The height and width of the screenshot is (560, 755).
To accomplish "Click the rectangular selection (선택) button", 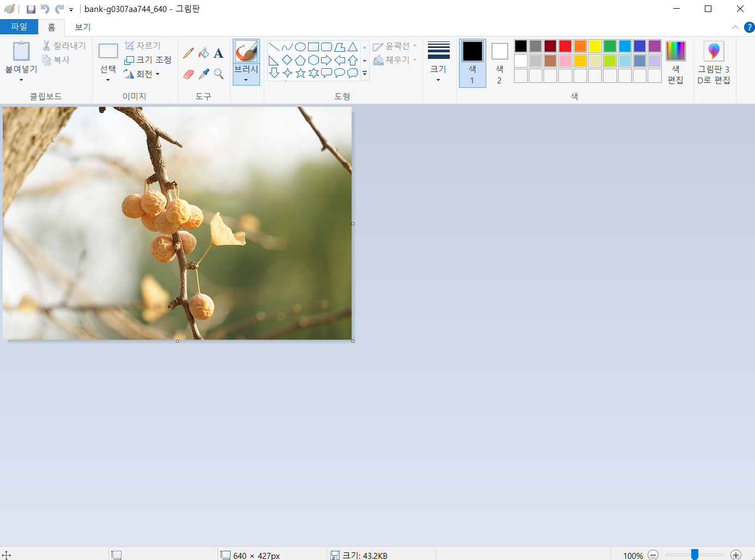I will click(108, 51).
